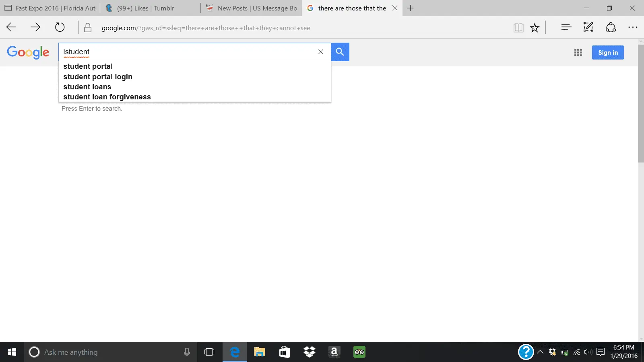Go forward to the next page
The width and height of the screenshot is (644, 362).
35,27
